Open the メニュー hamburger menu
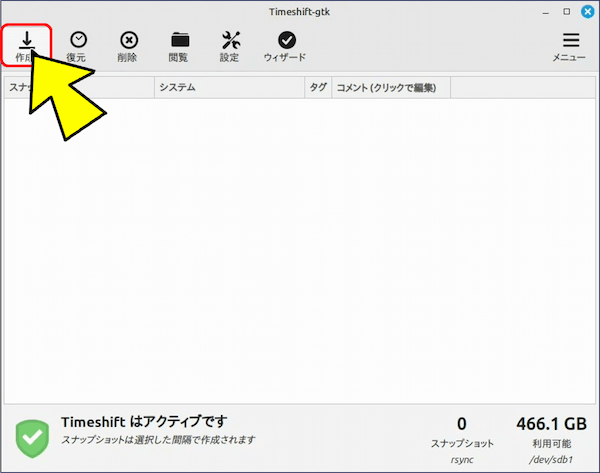Screen dimensions: 600x473 [570, 45]
